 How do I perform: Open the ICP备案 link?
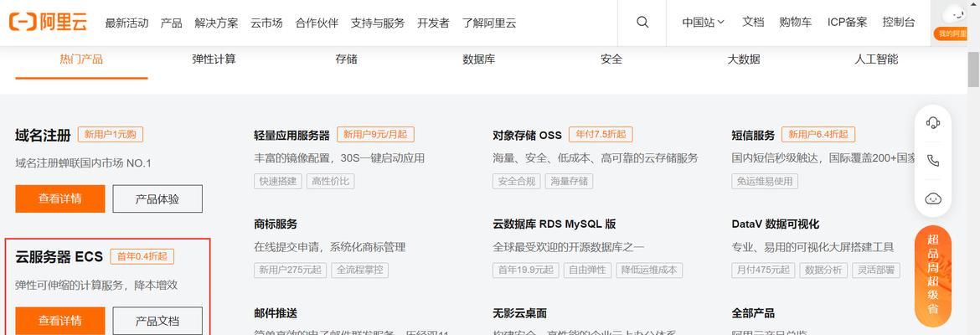coord(848,23)
